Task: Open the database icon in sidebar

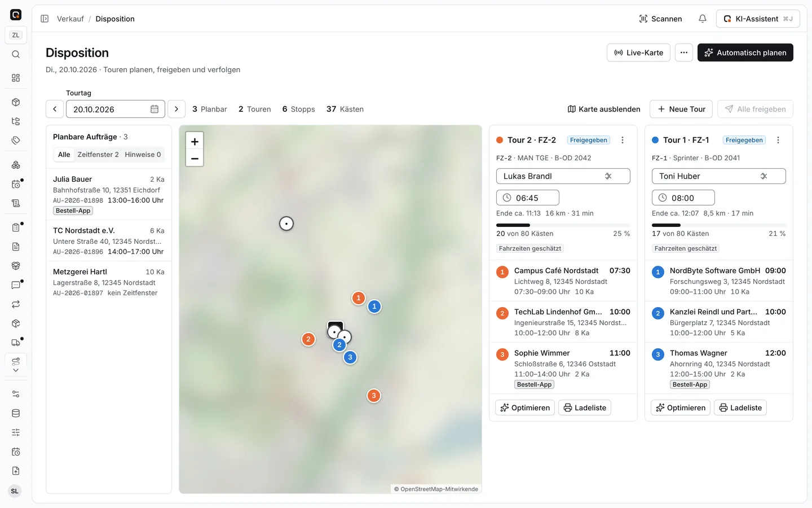Action: [16, 413]
